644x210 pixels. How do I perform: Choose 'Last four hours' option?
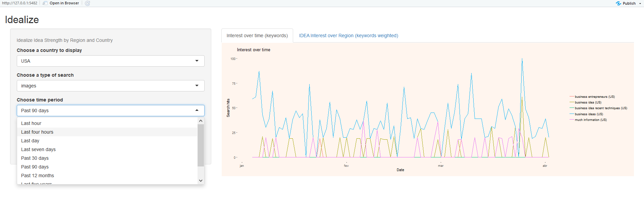37,132
